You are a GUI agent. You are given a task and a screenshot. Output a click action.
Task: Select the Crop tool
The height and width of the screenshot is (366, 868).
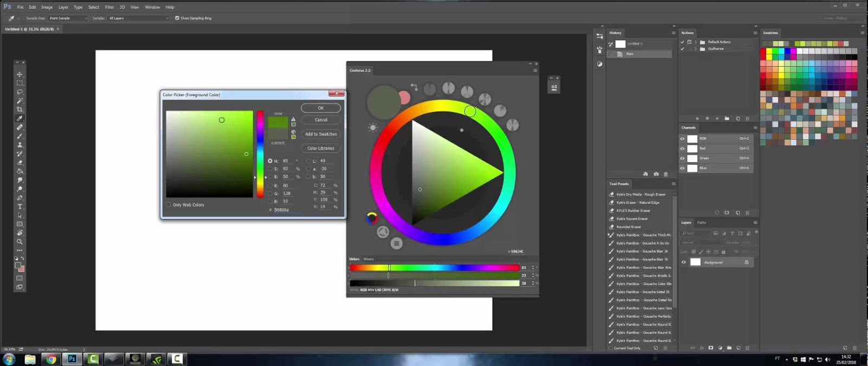tap(20, 109)
